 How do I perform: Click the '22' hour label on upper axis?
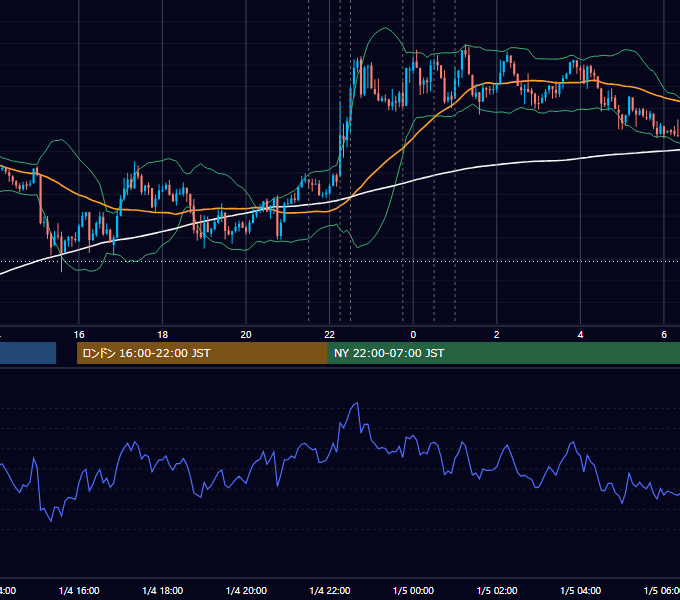pyautogui.click(x=330, y=335)
